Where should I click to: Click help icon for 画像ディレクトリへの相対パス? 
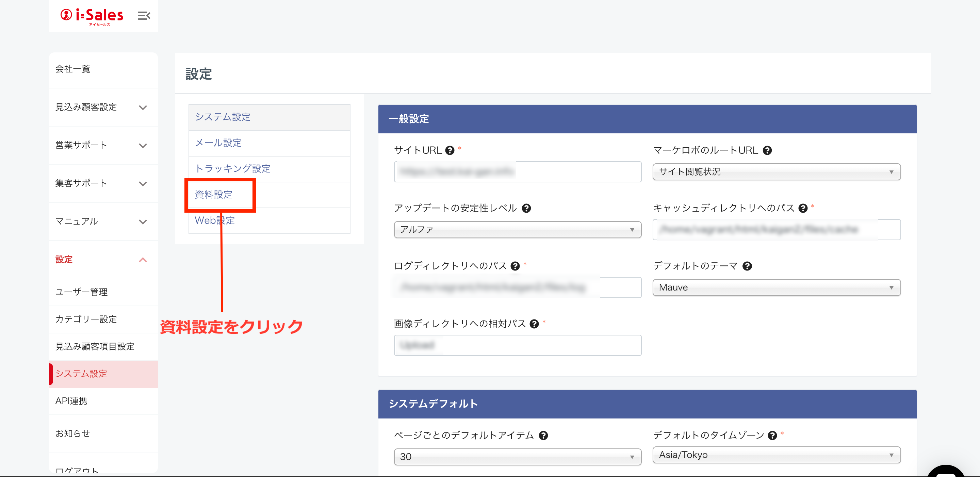pyautogui.click(x=534, y=324)
